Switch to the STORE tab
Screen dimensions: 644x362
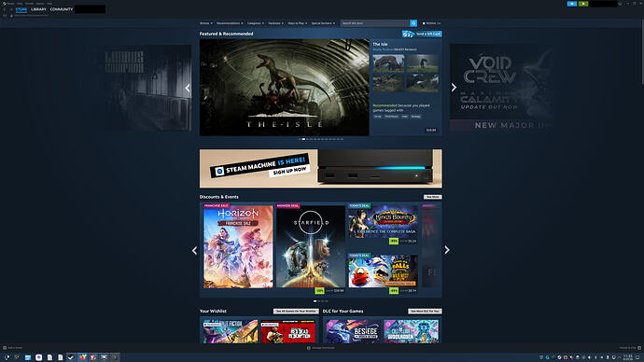(21, 9)
